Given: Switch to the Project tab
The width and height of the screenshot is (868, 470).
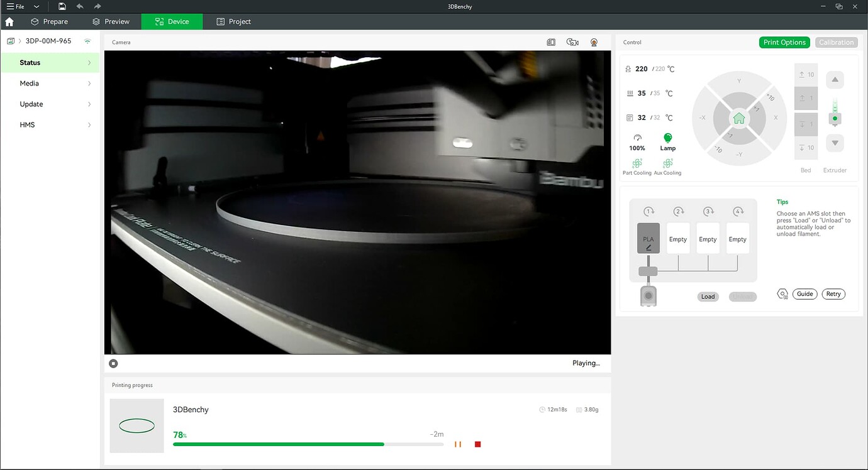Looking at the screenshot, I should (x=233, y=21).
